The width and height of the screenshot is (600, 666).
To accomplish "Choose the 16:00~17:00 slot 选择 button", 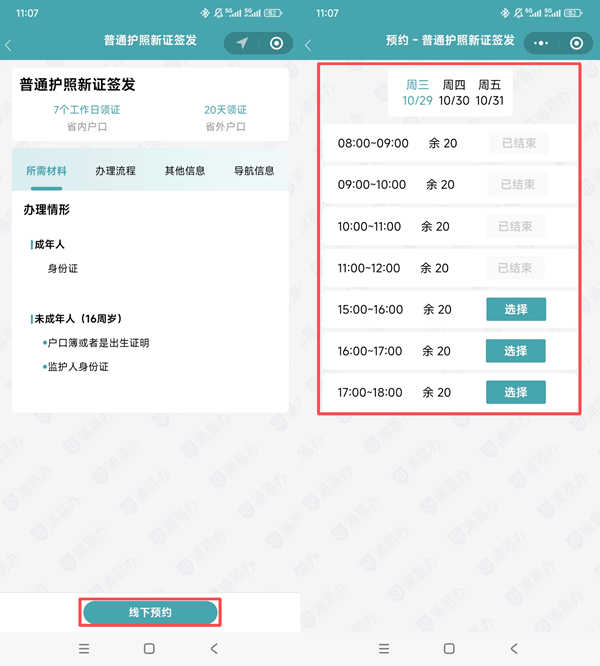I will (515, 351).
